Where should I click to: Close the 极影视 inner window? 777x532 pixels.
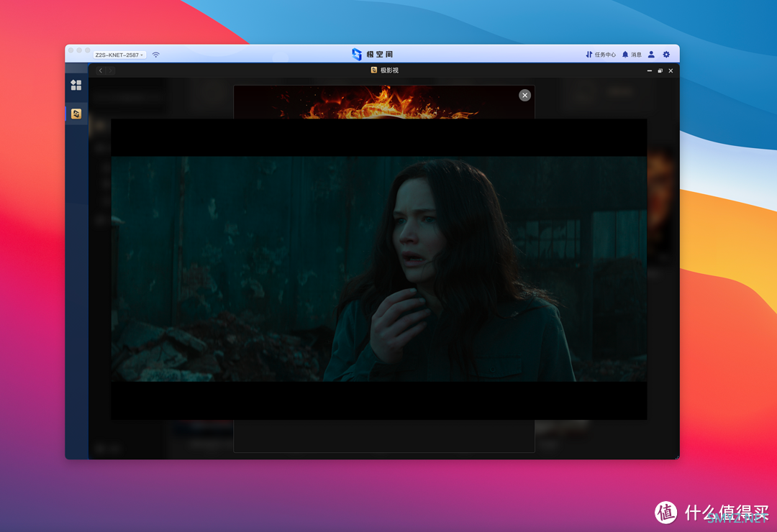(x=671, y=70)
